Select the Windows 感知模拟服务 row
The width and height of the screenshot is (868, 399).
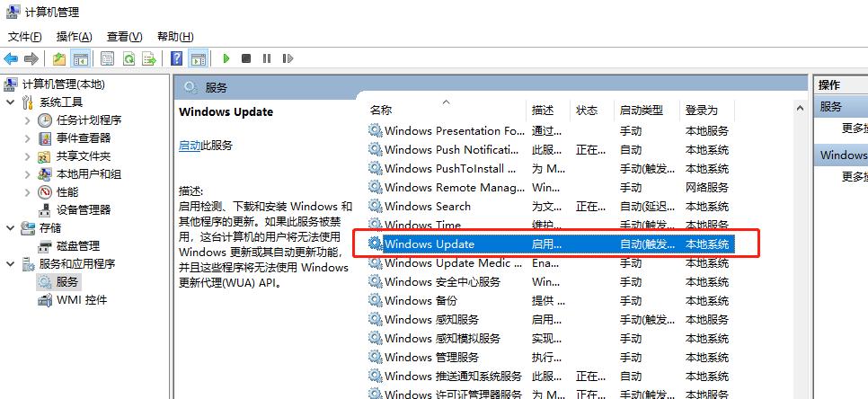tap(552, 338)
